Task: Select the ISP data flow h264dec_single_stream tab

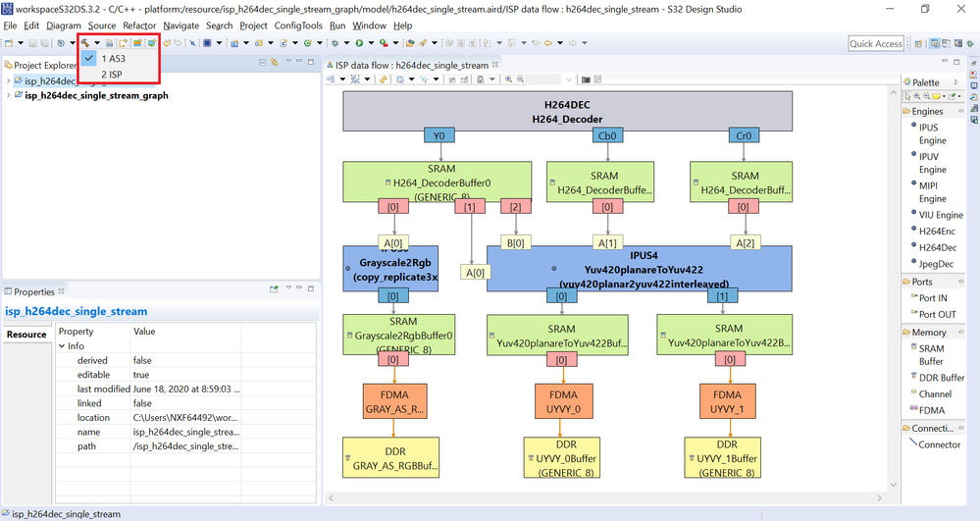Action: (x=411, y=65)
